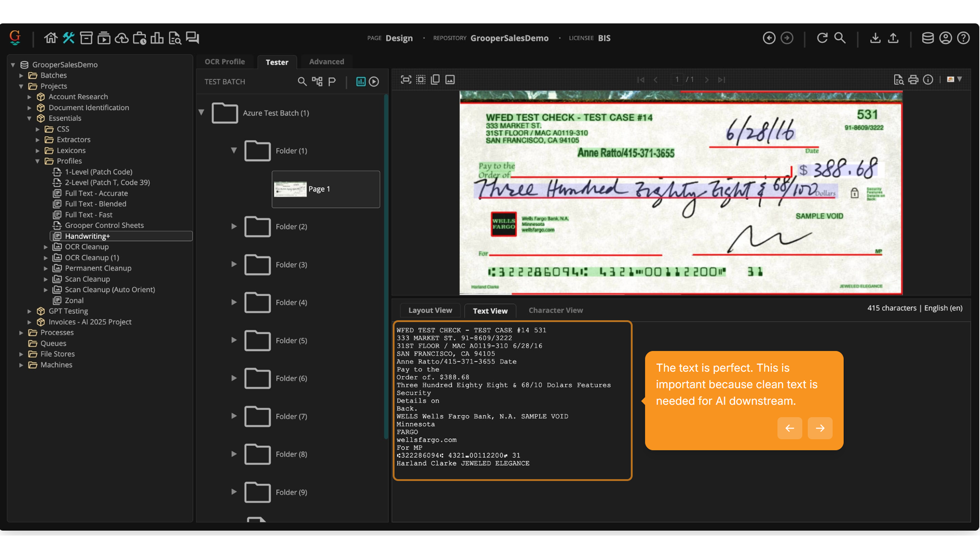Viewport: 980px width, 559px height.
Task: Open the database icon in header
Action: pos(928,38)
